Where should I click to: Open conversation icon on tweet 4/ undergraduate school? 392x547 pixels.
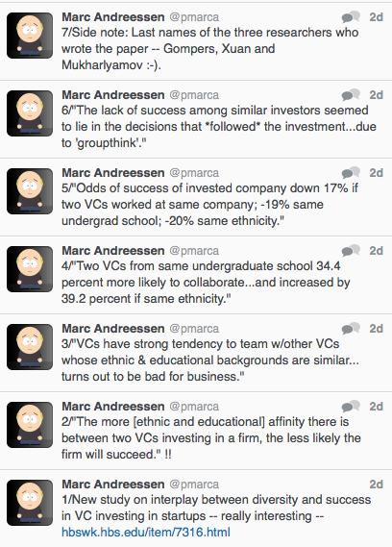tap(351, 250)
